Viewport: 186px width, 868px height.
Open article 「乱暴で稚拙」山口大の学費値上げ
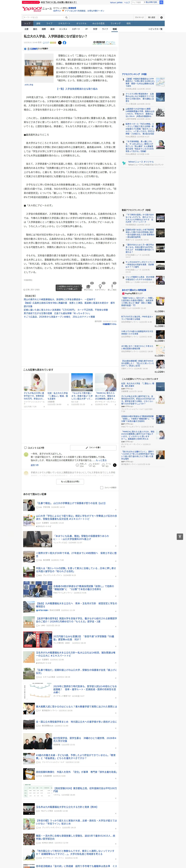pyautogui.click(x=71, y=503)
